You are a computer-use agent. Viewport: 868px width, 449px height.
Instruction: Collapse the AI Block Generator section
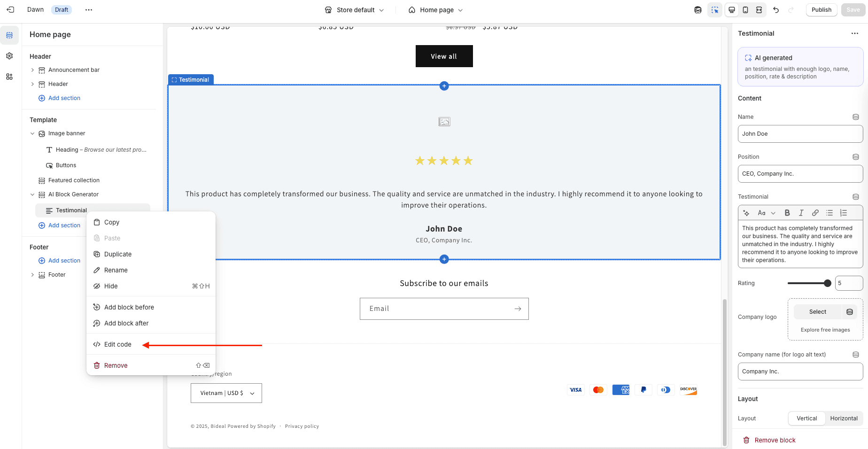tap(32, 194)
